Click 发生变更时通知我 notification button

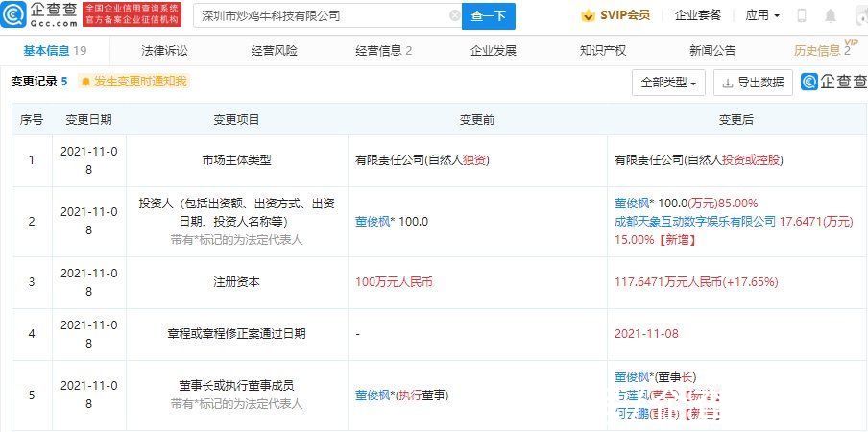pyautogui.click(x=134, y=82)
